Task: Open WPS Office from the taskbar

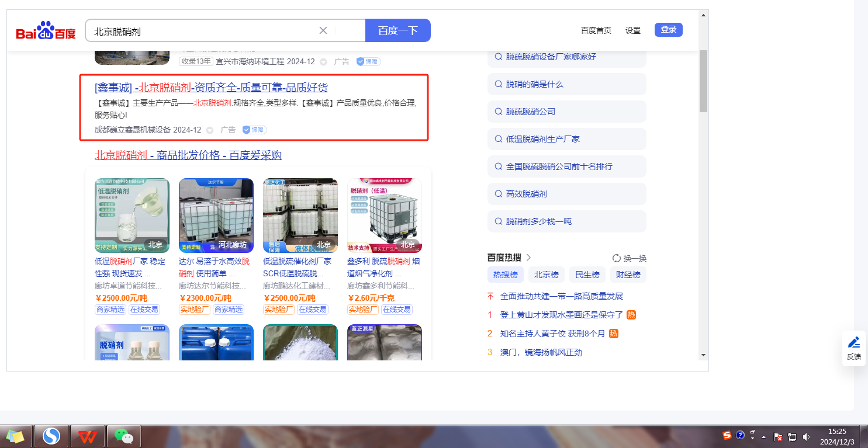Action: (x=87, y=436)
